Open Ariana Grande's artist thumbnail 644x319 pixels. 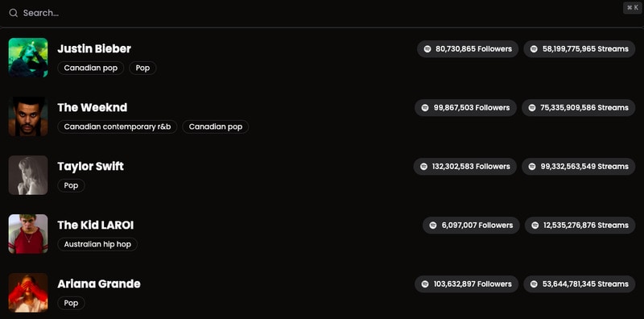(28, 292)
